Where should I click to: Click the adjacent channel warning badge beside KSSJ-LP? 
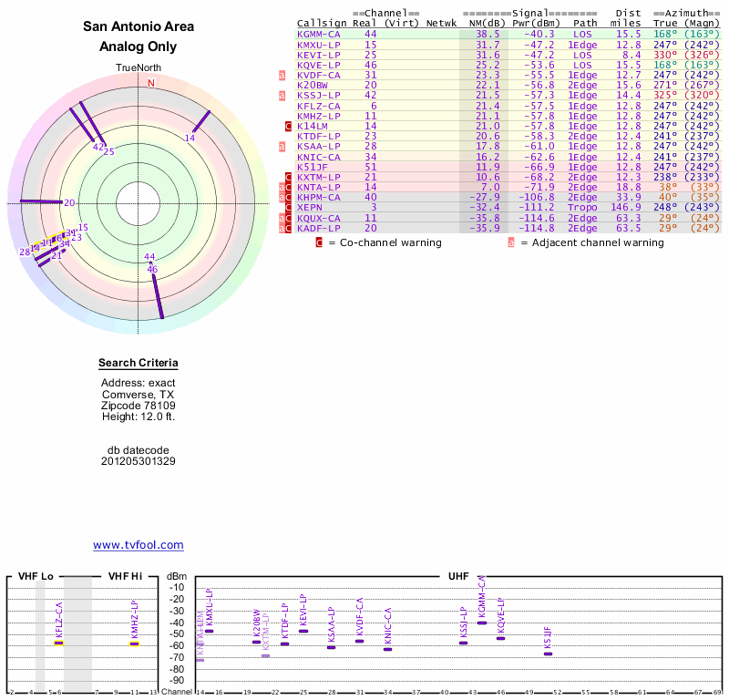pos(282,95)
